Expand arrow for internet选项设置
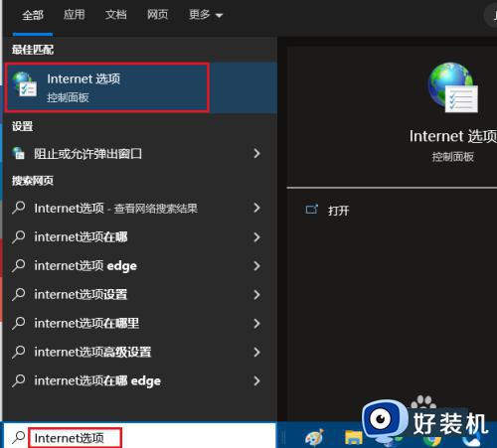Viewport: 497px width, 448px height. tap(256, 295)
